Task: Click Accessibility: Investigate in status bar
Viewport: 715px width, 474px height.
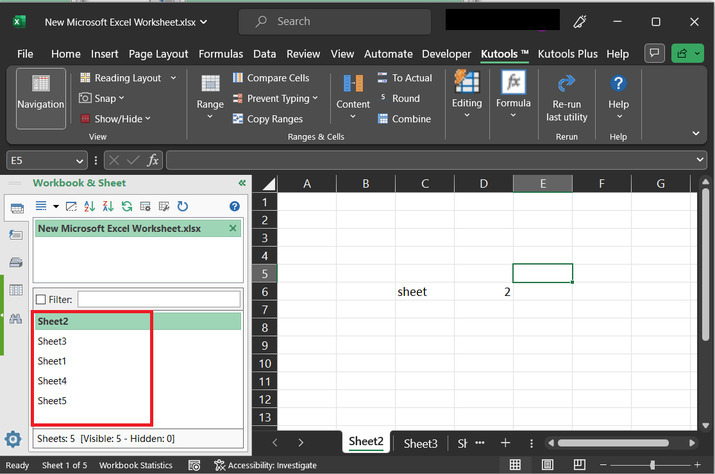Action: [265, 465]
